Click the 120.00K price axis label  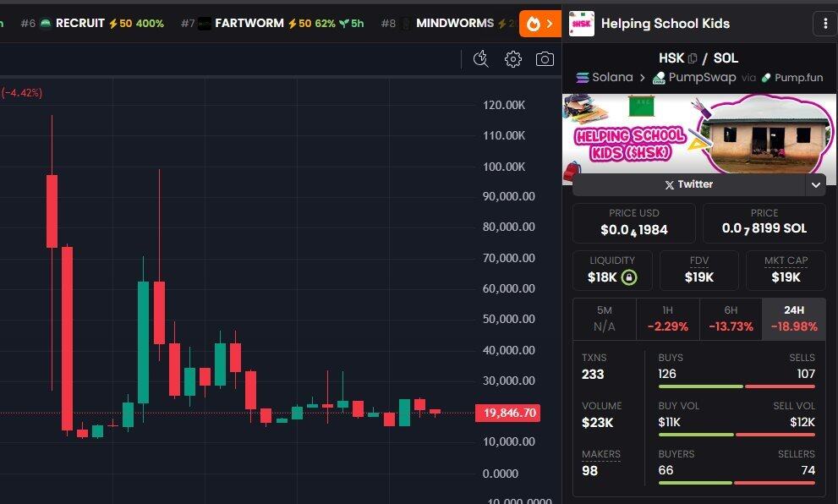[x=504, y=106]
